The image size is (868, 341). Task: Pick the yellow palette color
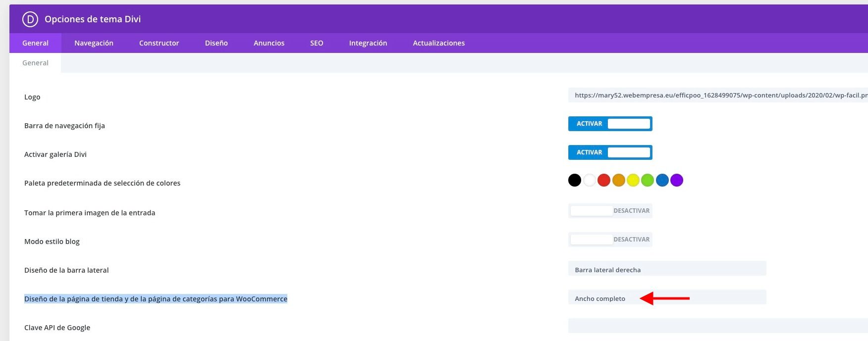coord(633,180)
